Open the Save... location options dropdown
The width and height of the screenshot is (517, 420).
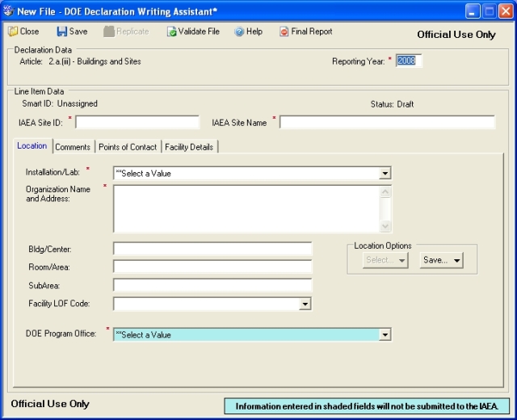pos(442,260)
